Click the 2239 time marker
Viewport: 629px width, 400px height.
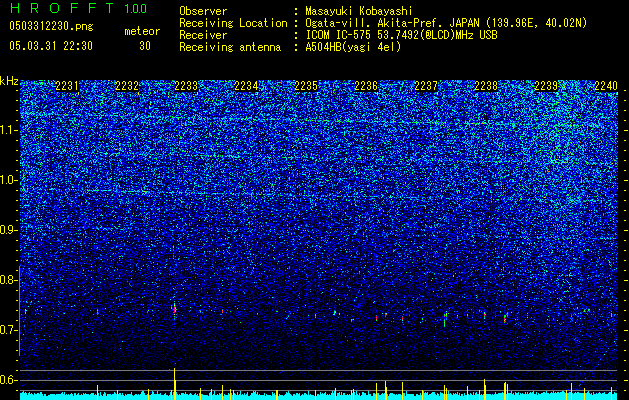pyautogui.click(x=546, y=86)
